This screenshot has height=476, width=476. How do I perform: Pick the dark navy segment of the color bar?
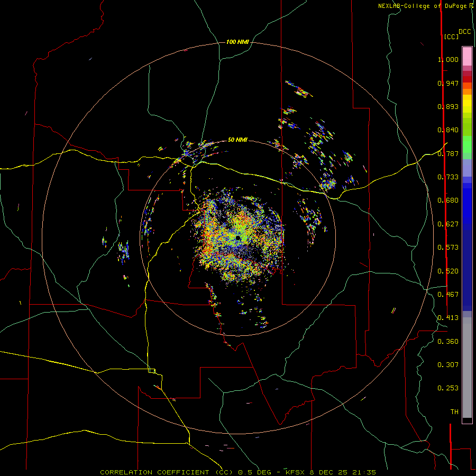tap(467, 270)
